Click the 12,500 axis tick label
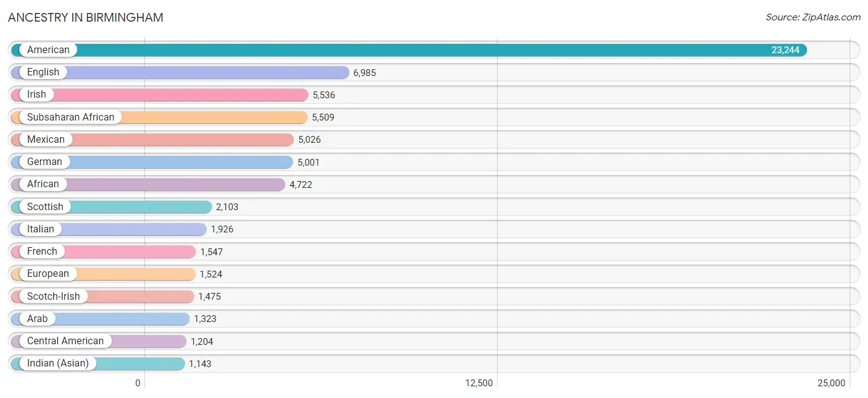Image resolution: width=868 pixels, height=398 pixels. 479,383
